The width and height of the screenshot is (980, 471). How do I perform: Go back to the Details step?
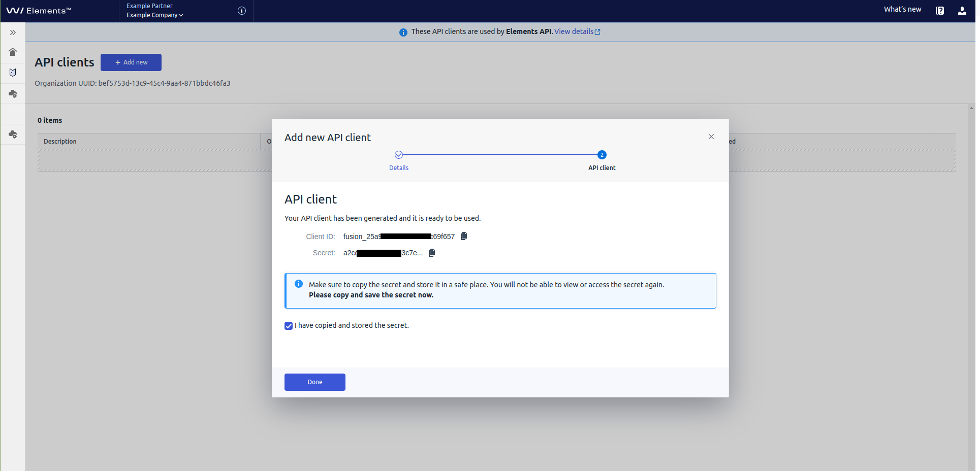pyautogui.click(x=399, y=155)
